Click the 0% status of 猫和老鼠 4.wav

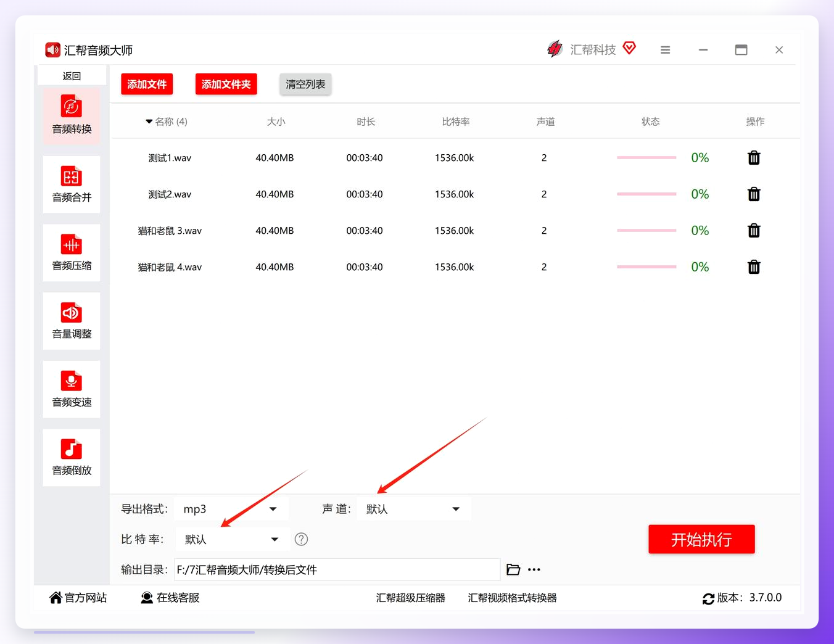click(700, 267)
